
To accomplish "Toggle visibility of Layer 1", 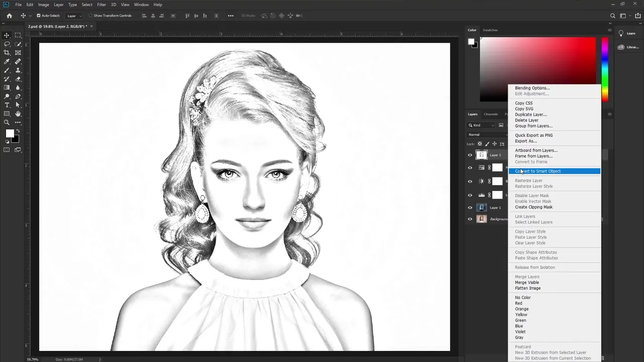I will (470, 208).
